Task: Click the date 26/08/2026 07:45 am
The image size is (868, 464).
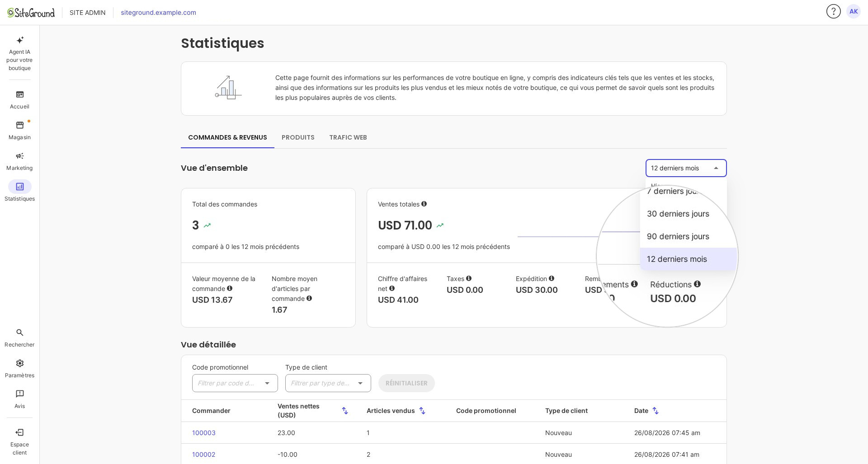Action: [667, 433]
